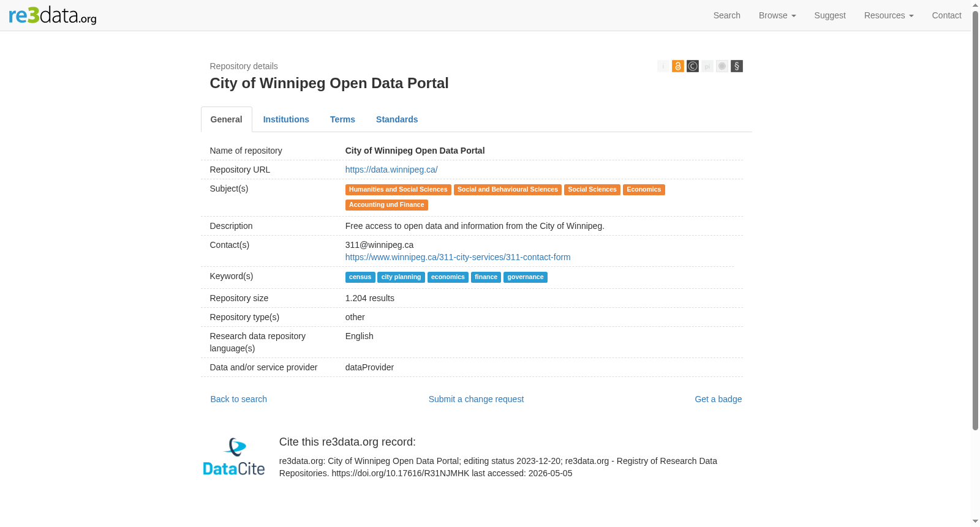This screenshot has width=980, height=527.
Task: Click the description text about free access
Action: tap(475, 226)
